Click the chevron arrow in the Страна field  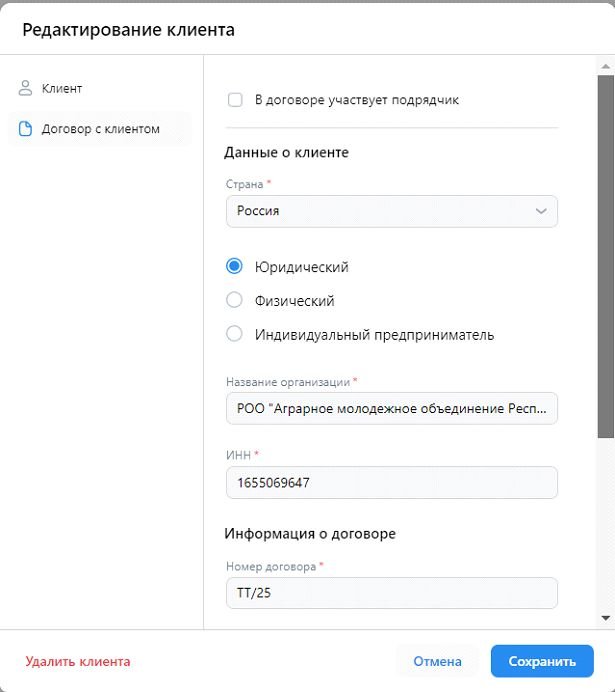pos(541,211)
